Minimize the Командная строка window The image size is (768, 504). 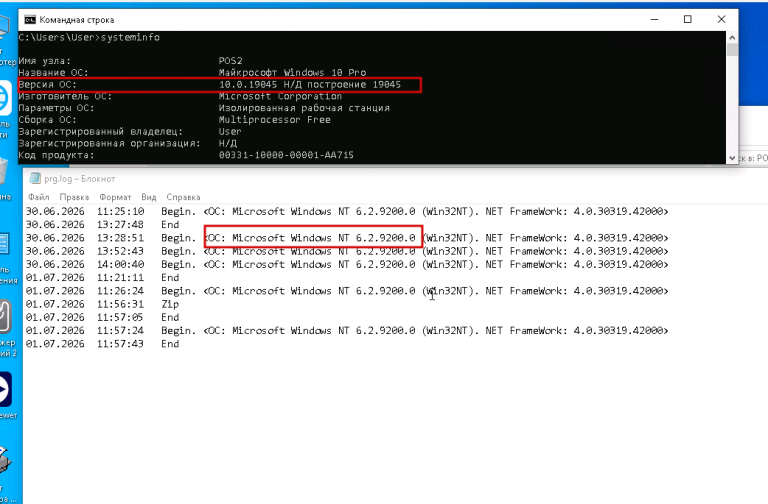point(654,20)
